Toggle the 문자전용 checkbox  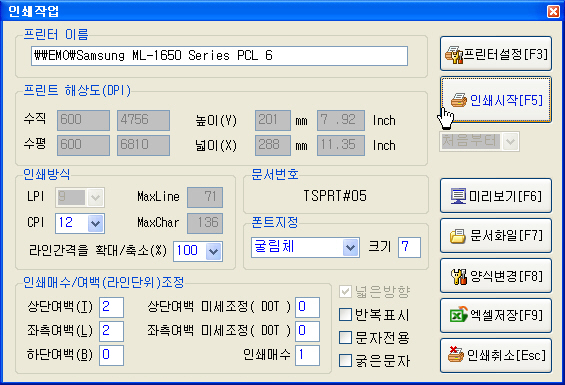(x=346, y=338)
